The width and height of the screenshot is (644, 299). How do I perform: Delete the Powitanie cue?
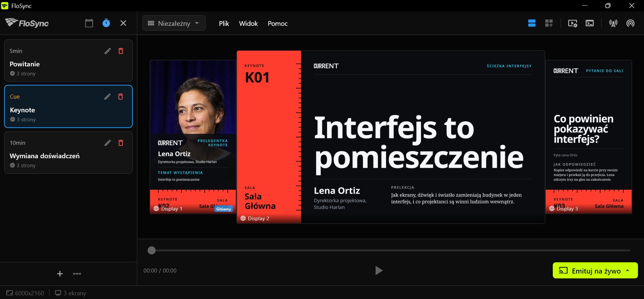point(121,51)
